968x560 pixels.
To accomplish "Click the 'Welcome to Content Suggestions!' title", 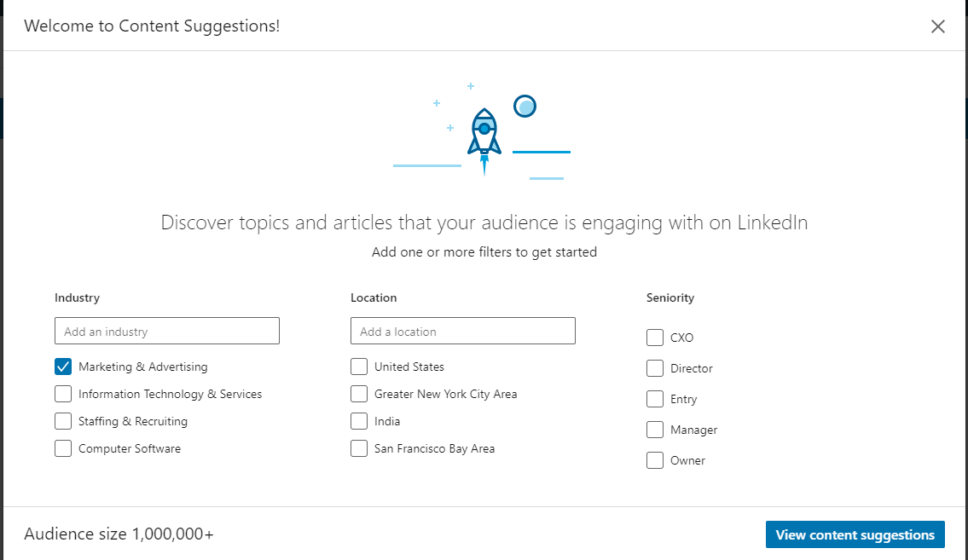I will [x=152, y=26].
